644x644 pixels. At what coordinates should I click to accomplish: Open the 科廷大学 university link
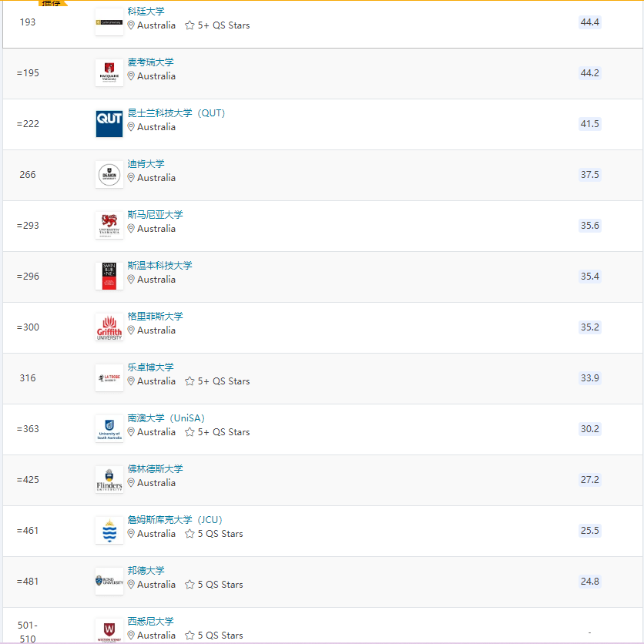(x=146, y=11)
